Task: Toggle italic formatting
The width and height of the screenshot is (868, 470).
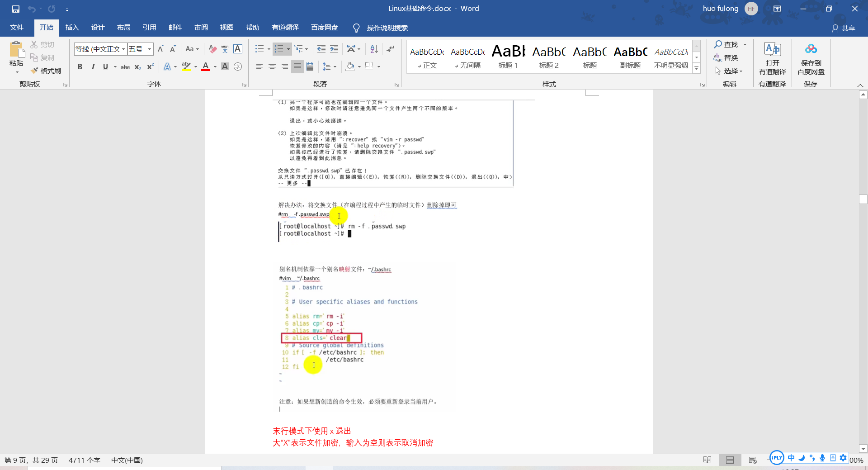Action: pyautogui.click(x=93, y=67)
